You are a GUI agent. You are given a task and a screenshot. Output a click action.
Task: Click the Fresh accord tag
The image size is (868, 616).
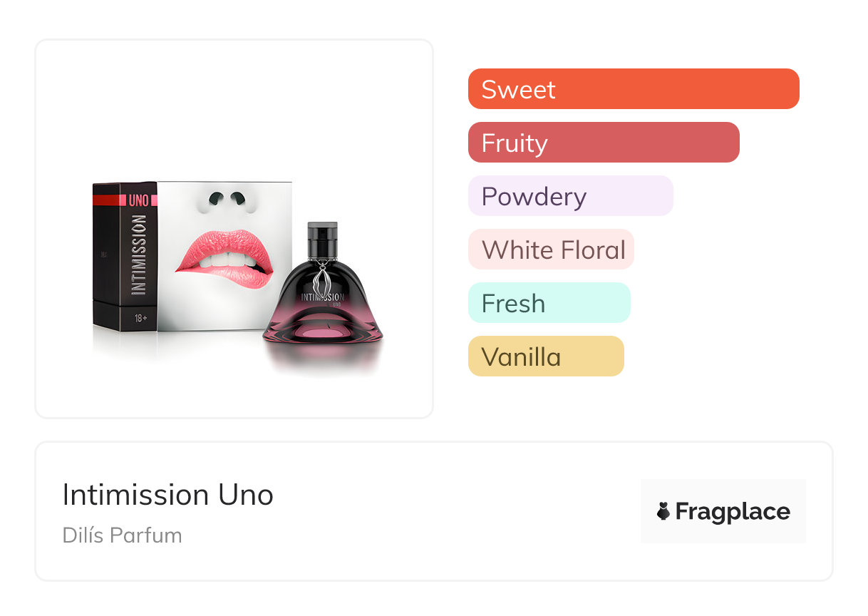coord(549,303)
